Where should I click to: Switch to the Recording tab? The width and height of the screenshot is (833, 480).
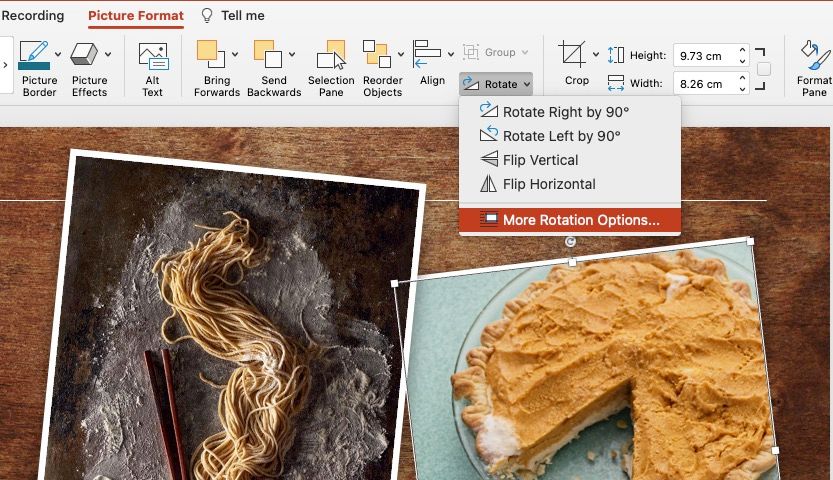pos(32,15)
